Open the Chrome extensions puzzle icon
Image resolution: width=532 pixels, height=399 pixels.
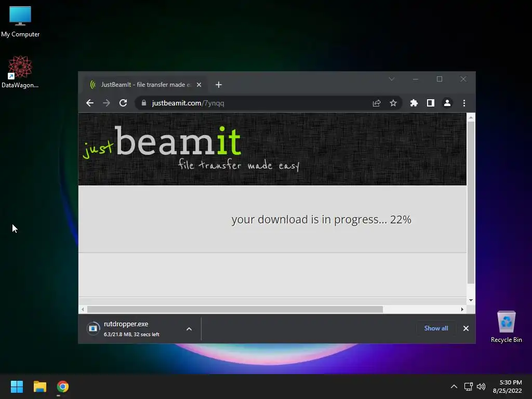[414, 103]
